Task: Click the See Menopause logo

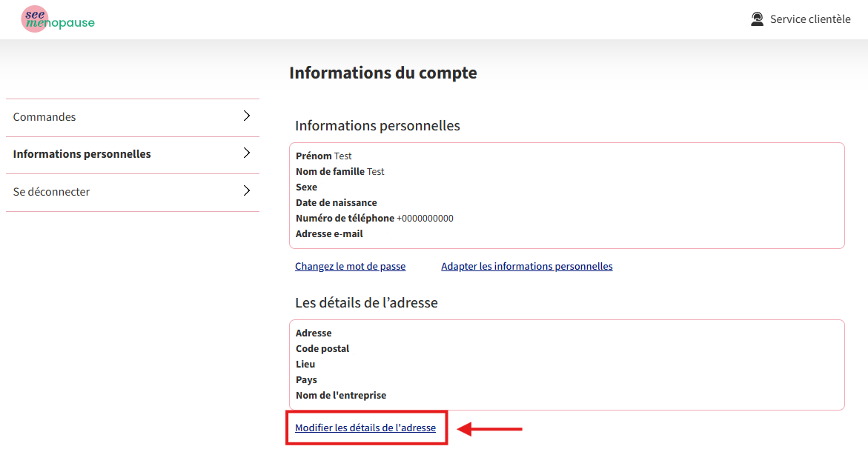Action: 58,19
